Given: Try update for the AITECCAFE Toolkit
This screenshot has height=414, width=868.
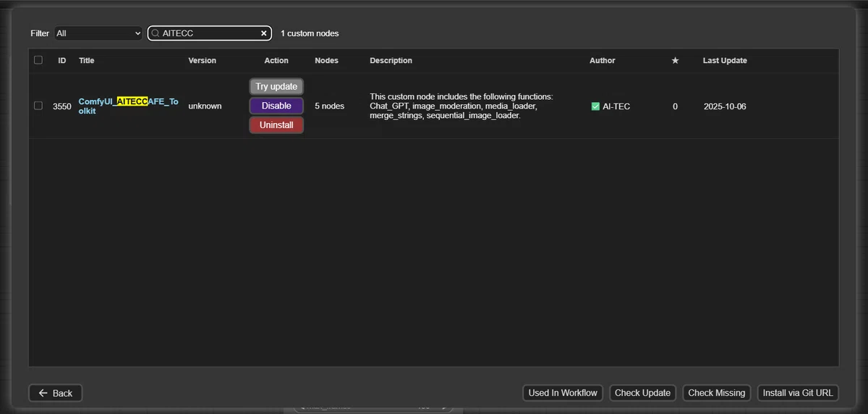Looking at the screenshot, I should click(276, 86).
